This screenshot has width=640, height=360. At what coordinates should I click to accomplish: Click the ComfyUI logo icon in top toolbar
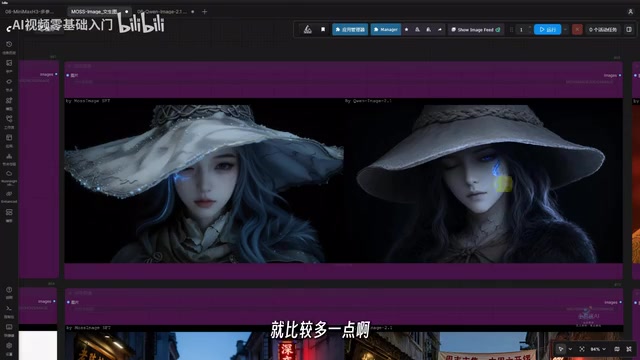click(308, 29)
